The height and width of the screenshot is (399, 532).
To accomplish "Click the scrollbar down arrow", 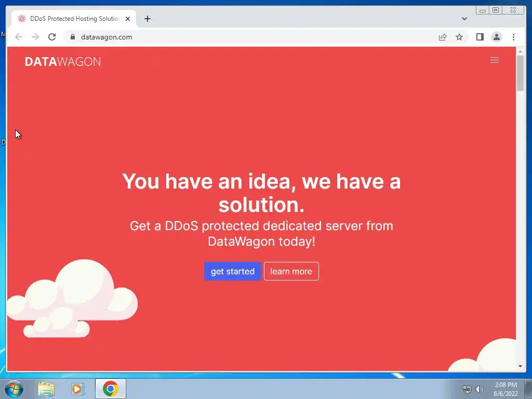I will (x=520, y=366).
